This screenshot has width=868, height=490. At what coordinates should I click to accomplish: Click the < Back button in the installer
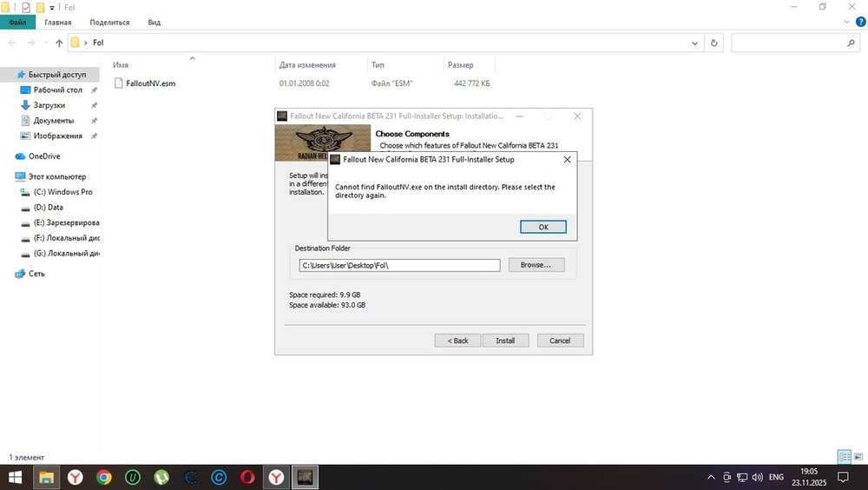[x=457, y=341]
